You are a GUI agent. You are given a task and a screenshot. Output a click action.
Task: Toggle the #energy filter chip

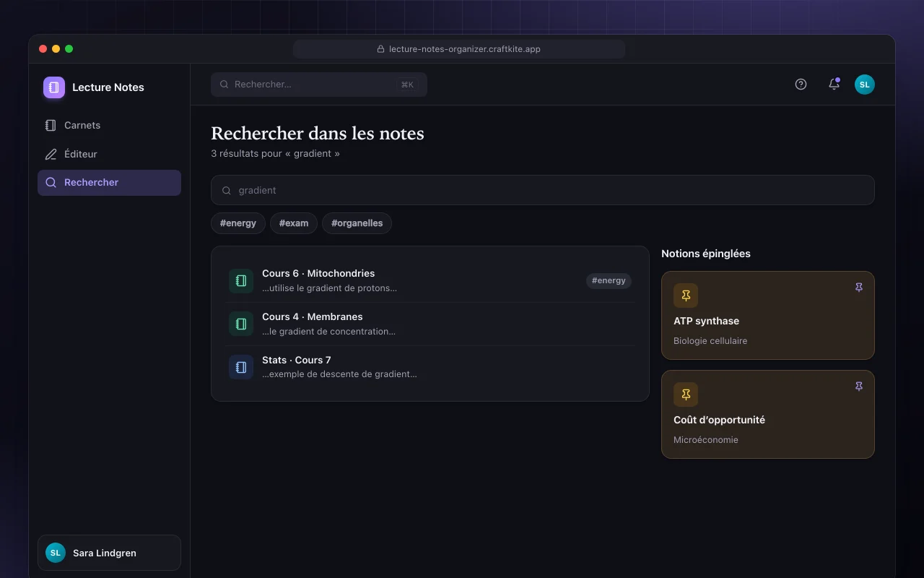click(x=238, y=223)
